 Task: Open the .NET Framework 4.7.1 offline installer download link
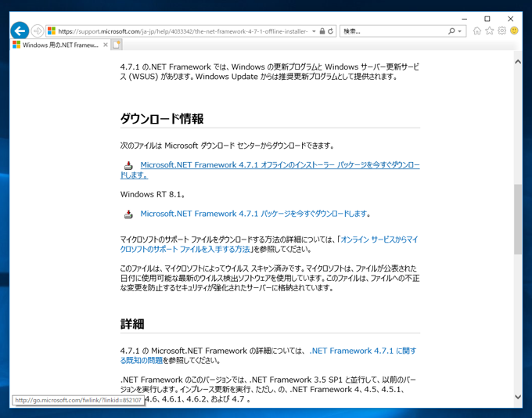pos(270,170)
